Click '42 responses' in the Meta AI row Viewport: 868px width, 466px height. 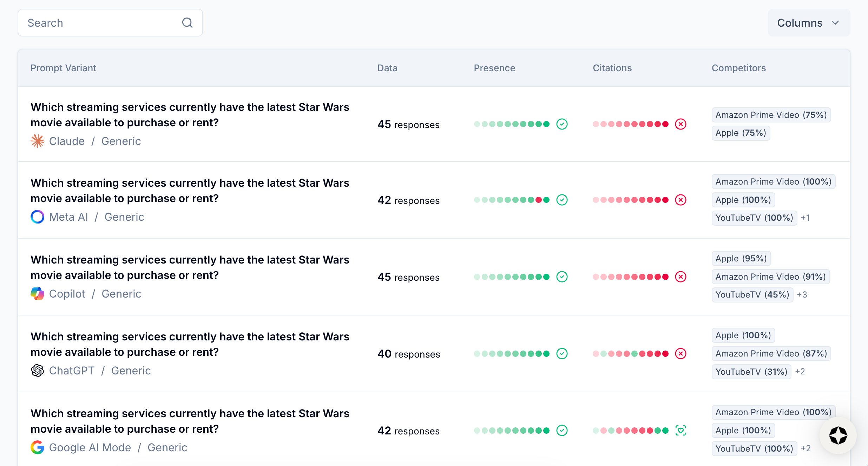pyautogui.click(x=408, y=200)
